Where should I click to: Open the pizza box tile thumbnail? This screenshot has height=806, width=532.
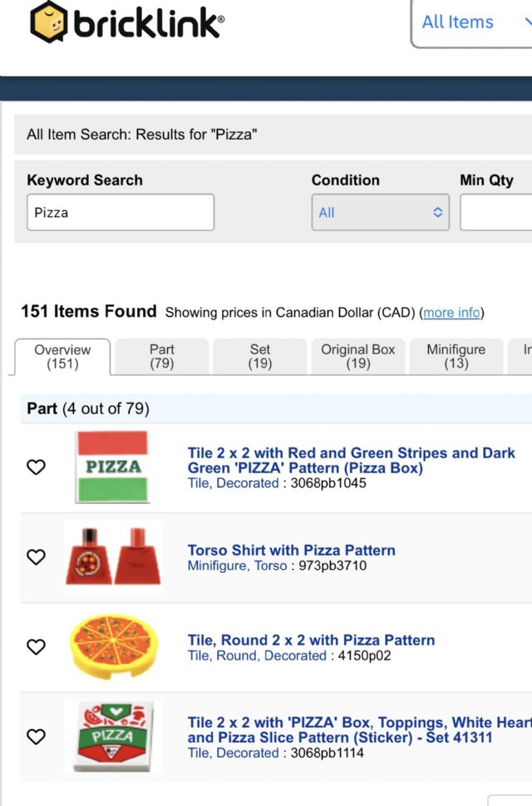(112, 467)
